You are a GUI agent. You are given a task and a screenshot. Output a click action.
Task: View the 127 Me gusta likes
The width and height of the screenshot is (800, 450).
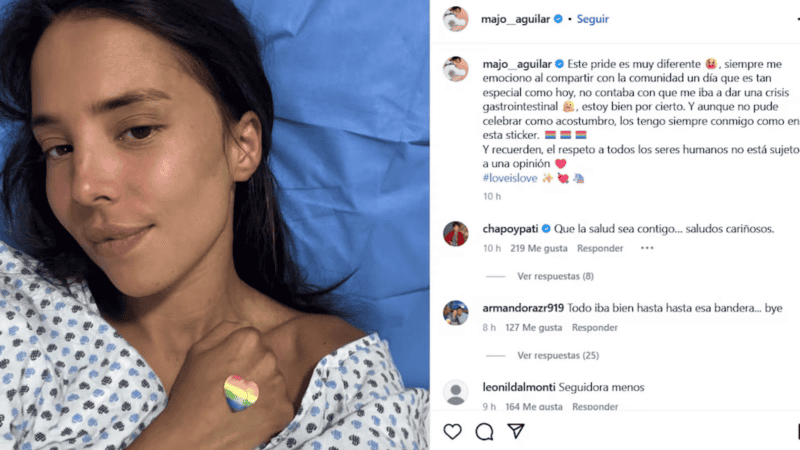(x=534, y=328)
